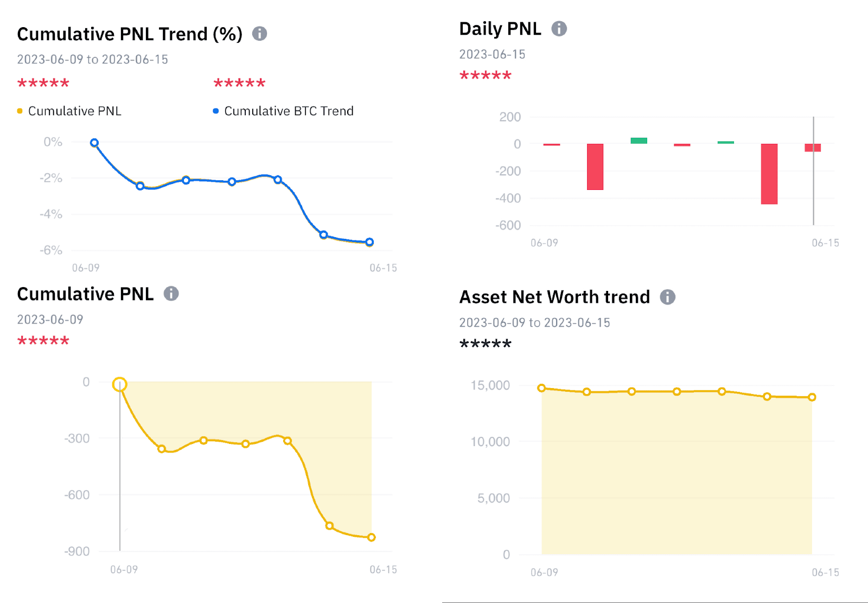Screen dimensions: 868x603
Task: Click the large red Daily PNL bar near -450
Action: 769,174
